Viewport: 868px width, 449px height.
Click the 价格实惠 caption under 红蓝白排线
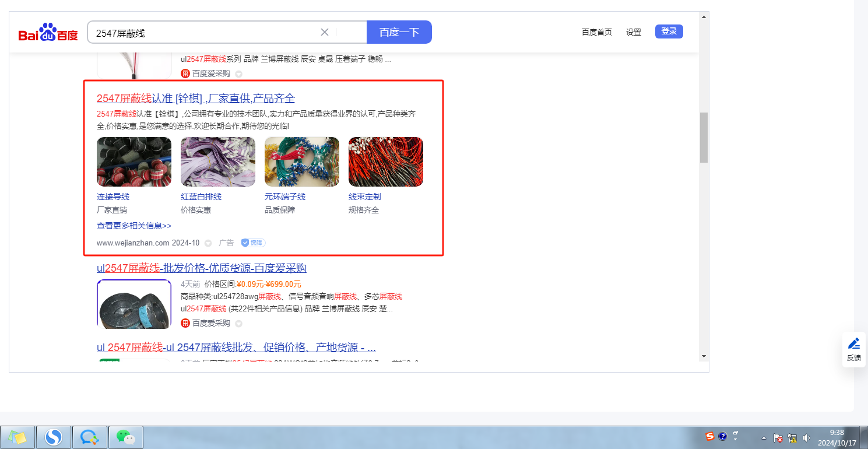196,210
